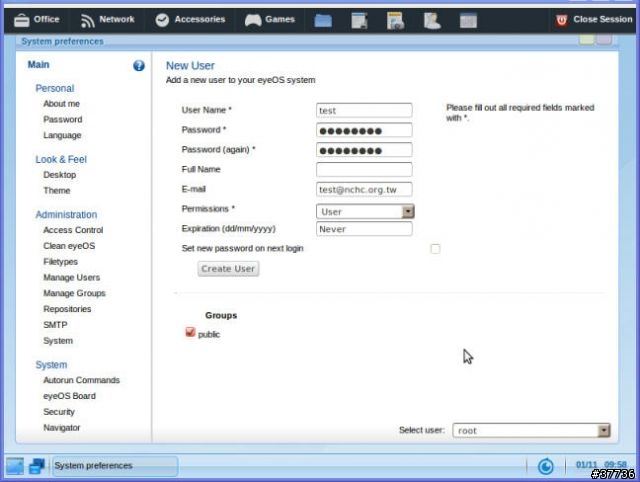Click the green window button on title bar
The width and height of the screenshot is (640, 482).
[586, 39]
